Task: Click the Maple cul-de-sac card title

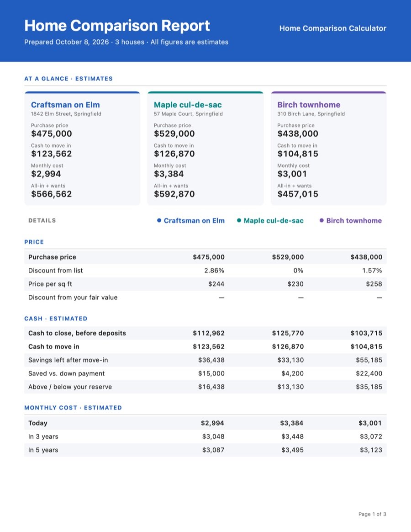Action: (188, 105)
